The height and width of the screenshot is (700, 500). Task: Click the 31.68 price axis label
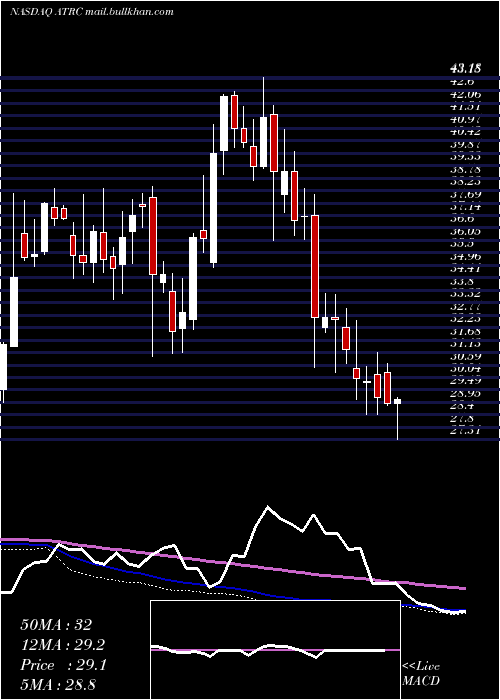coord(465,331)
